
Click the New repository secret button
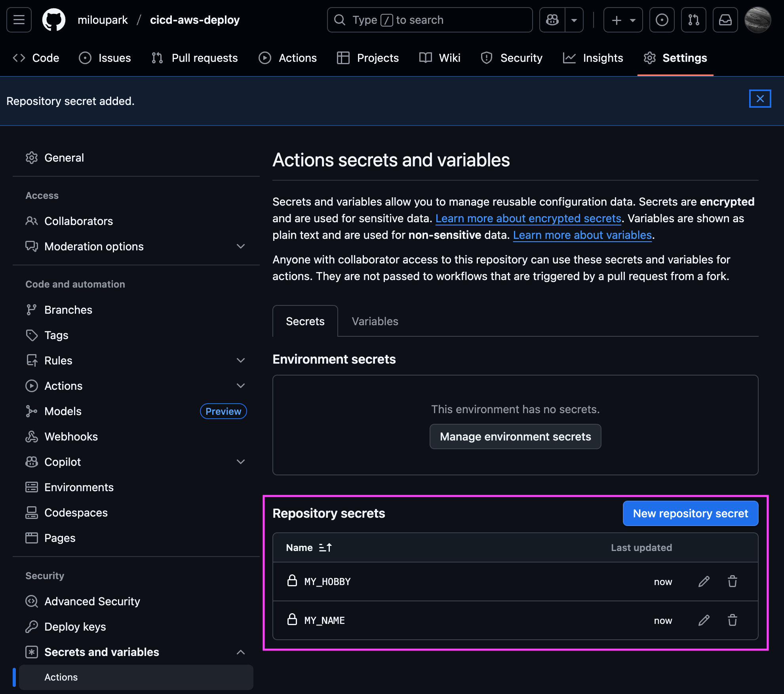(x=690, y=513)
